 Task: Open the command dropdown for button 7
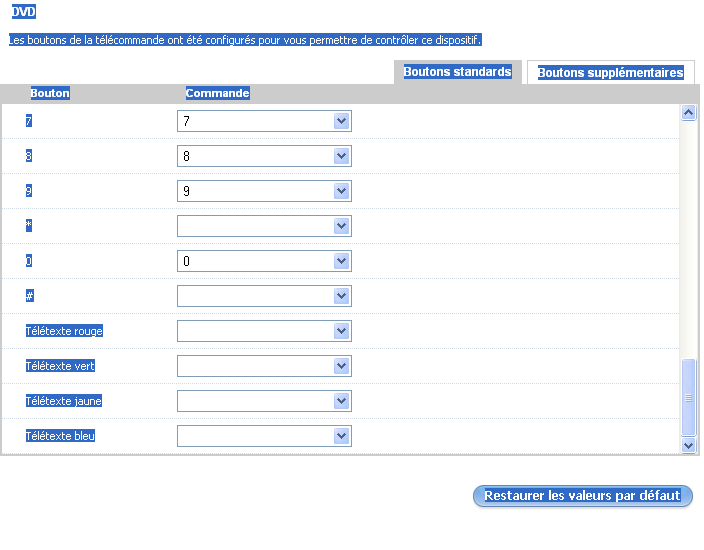[341, 121]
